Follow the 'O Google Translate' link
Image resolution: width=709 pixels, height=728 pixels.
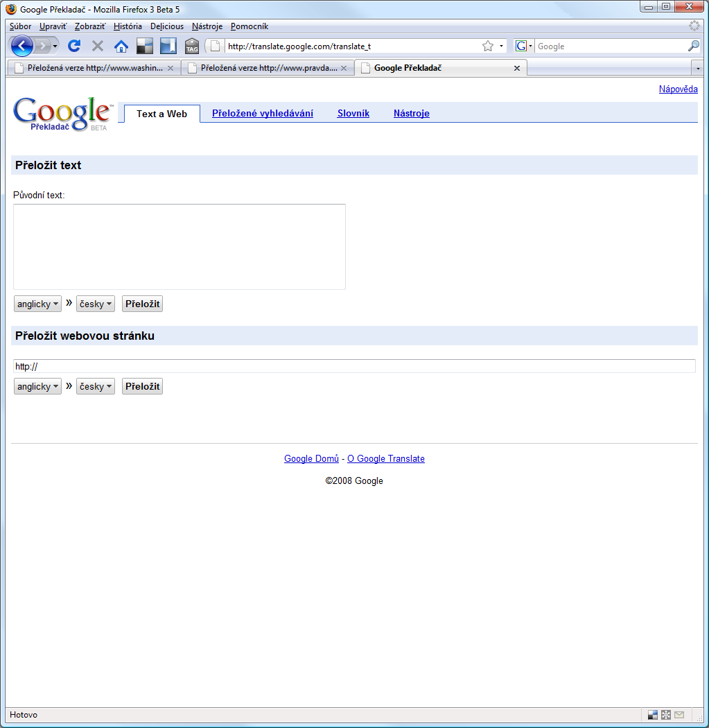[386, 459]
